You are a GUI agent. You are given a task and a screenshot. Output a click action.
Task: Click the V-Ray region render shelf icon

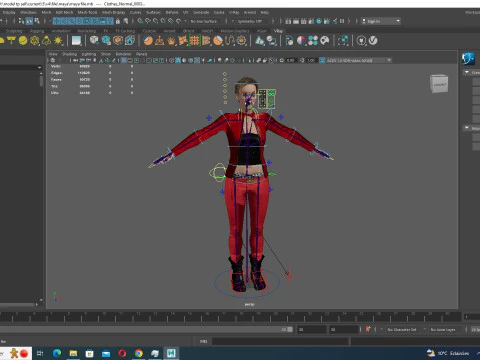tap(343, 41)
